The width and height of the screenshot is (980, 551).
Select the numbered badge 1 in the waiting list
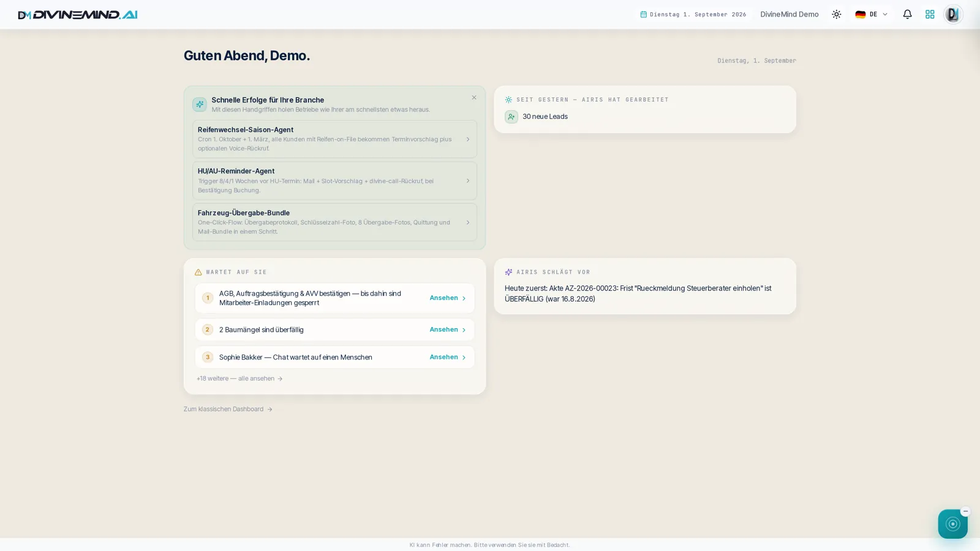pos(208,298)
